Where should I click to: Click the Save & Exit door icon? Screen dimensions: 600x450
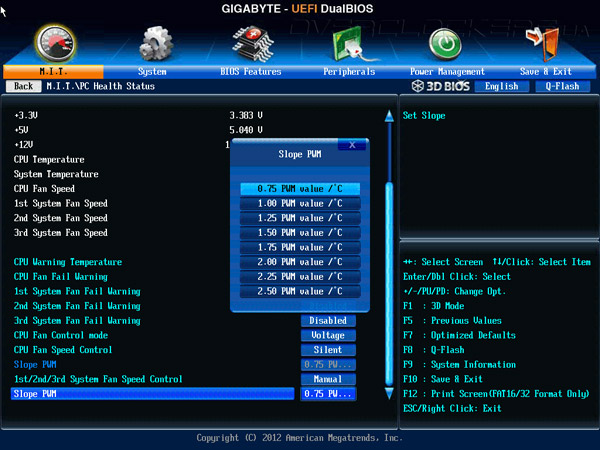click(543, 44)
